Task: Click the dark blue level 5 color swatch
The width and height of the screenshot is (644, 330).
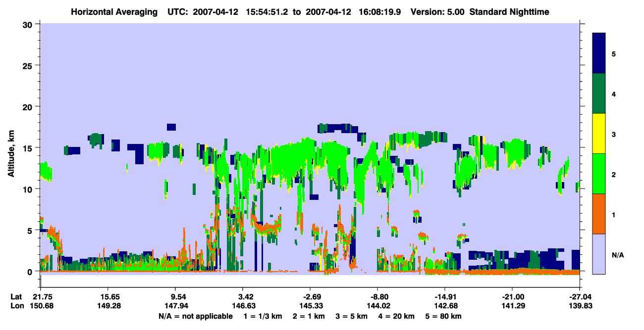Action: click(x=599, y=53)
